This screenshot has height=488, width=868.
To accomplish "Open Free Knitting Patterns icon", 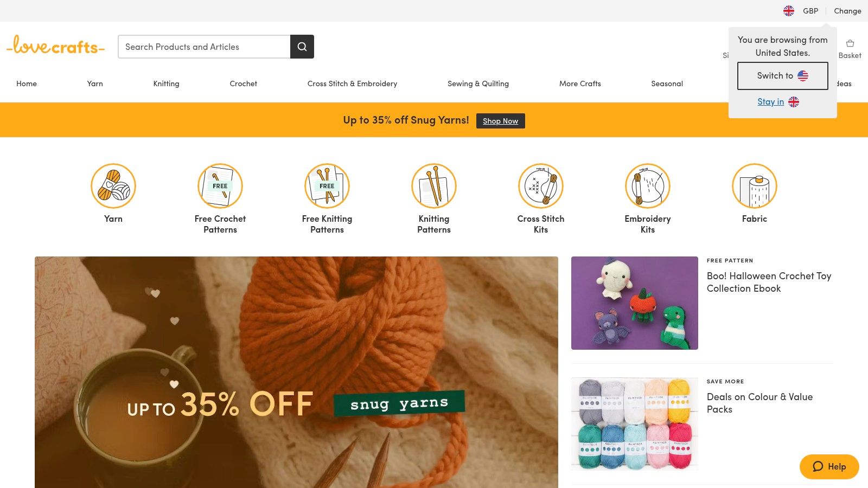I will 327,186.
